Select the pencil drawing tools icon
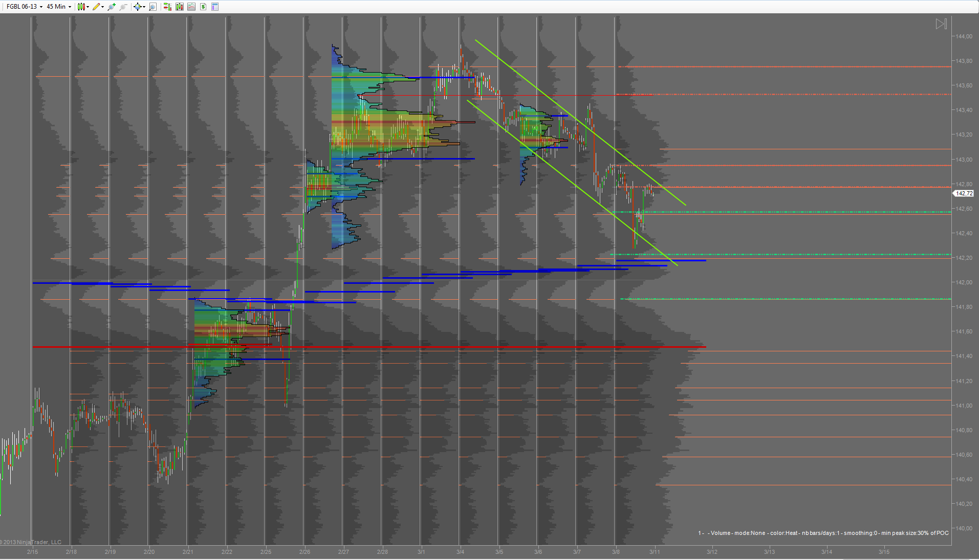 pyautogui.click(x=96, y=7)
